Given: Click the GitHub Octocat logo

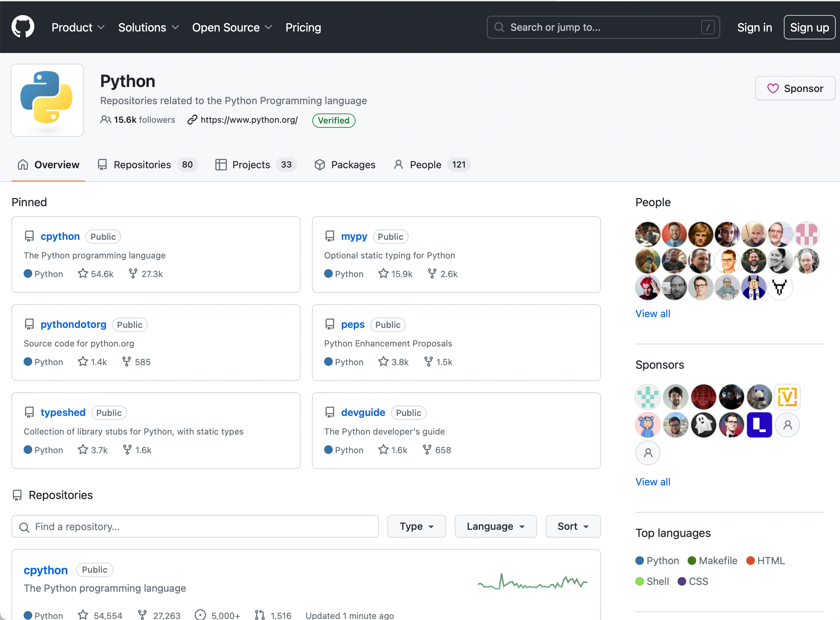Looking at the screenshot, I should coord(23,26).
